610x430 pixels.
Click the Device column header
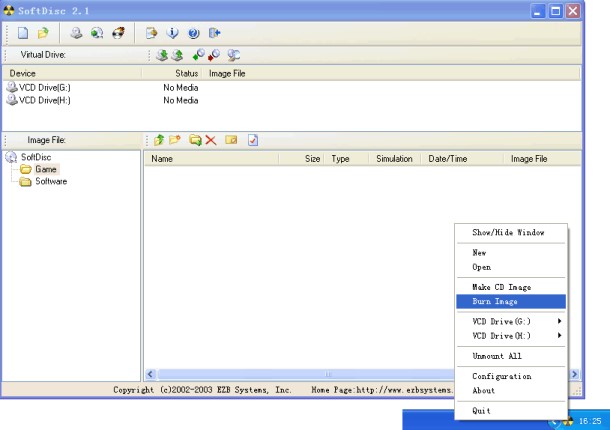point(72,74)
